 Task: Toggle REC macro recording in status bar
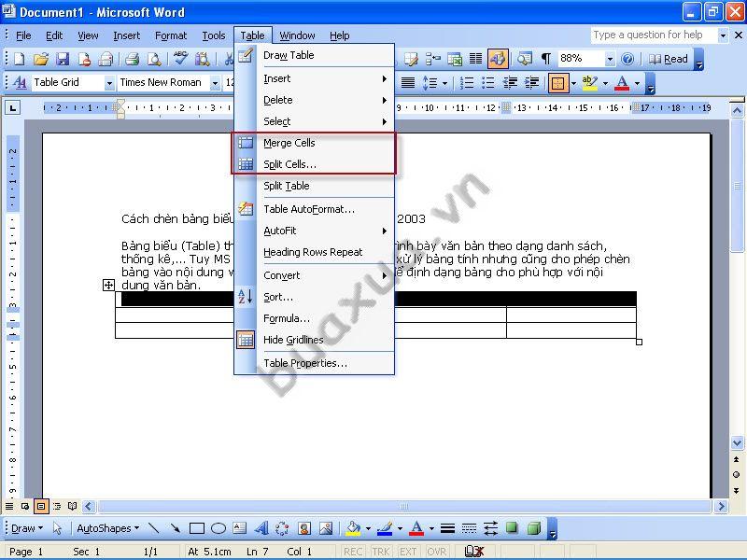click(353, 552)
